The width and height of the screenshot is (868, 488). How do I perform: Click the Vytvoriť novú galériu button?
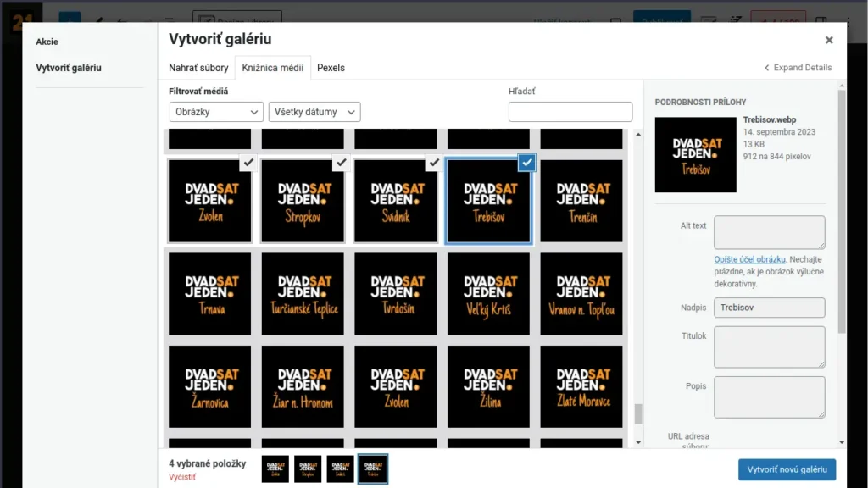click(x=787, y=469)
